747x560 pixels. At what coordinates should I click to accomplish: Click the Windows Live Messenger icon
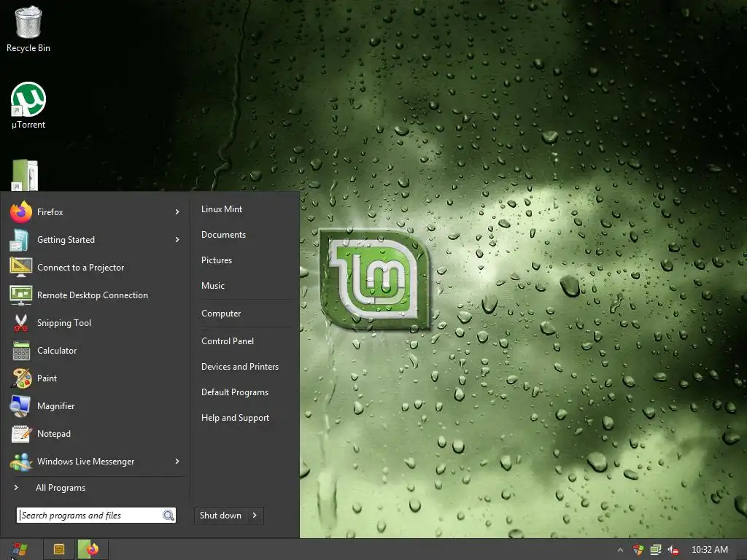pos(21,462)
